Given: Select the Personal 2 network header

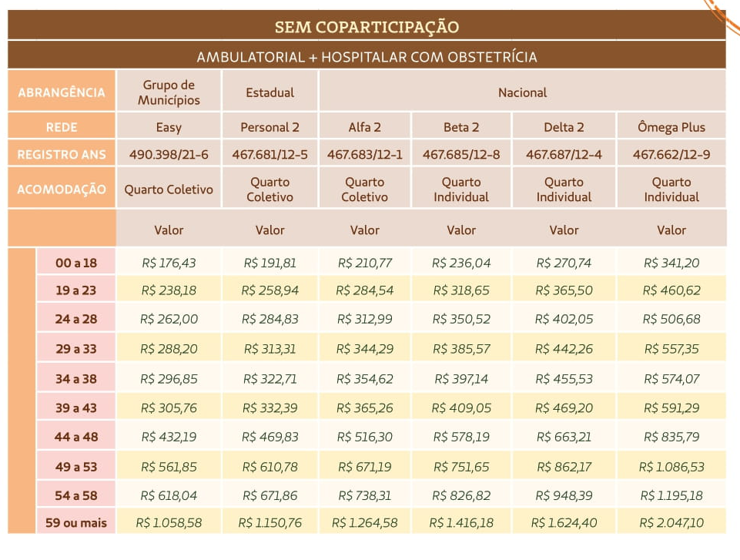Looking at the screenshot, I should (x=270, y=127).
